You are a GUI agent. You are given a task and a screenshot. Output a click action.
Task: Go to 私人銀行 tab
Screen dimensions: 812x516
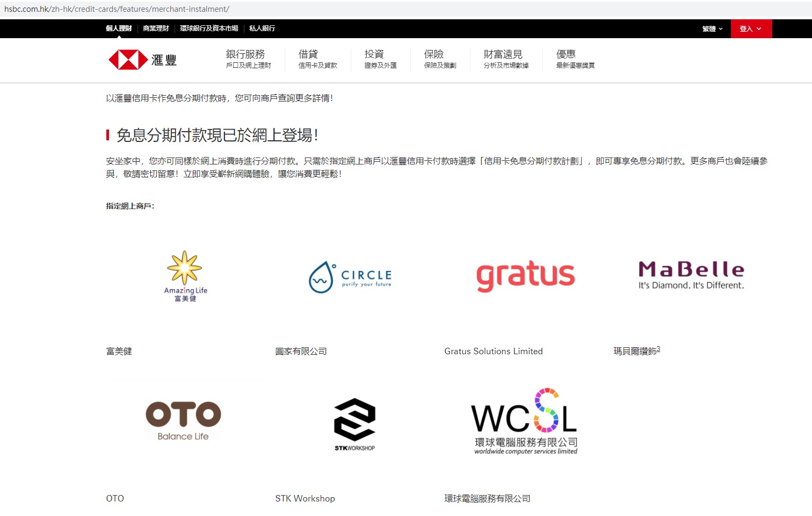point(262,28)
